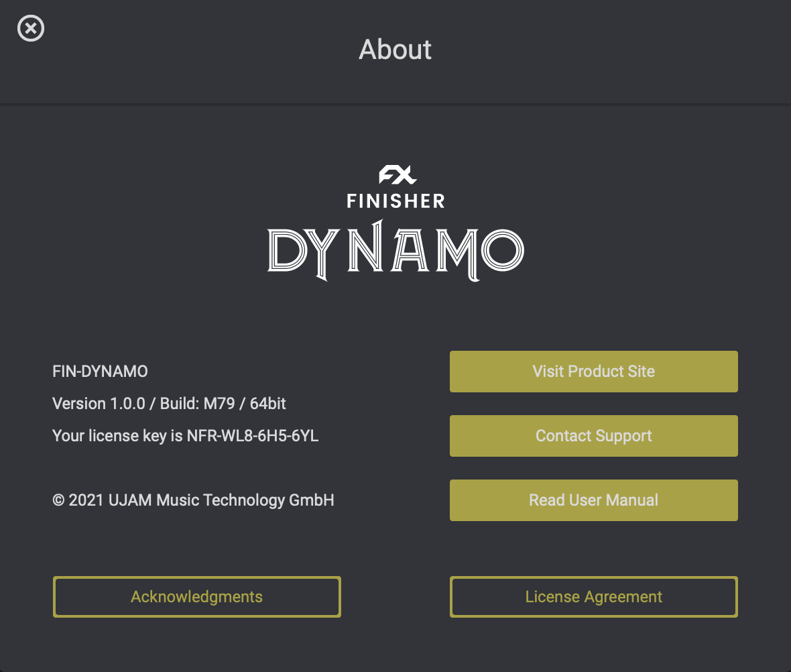Select the FIN-DYNAMO product name text
The height and width of the screenshot is (672, 791).
[x=100, y=372]
